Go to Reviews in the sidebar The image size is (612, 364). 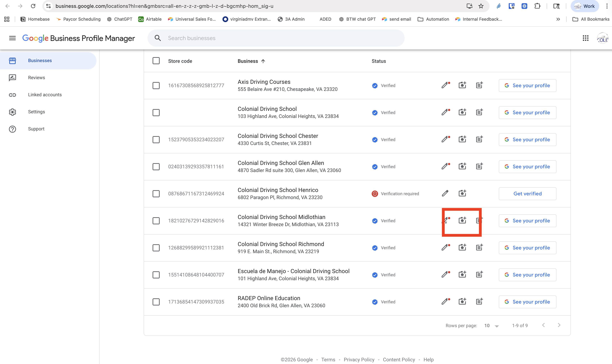click(48, 78)
